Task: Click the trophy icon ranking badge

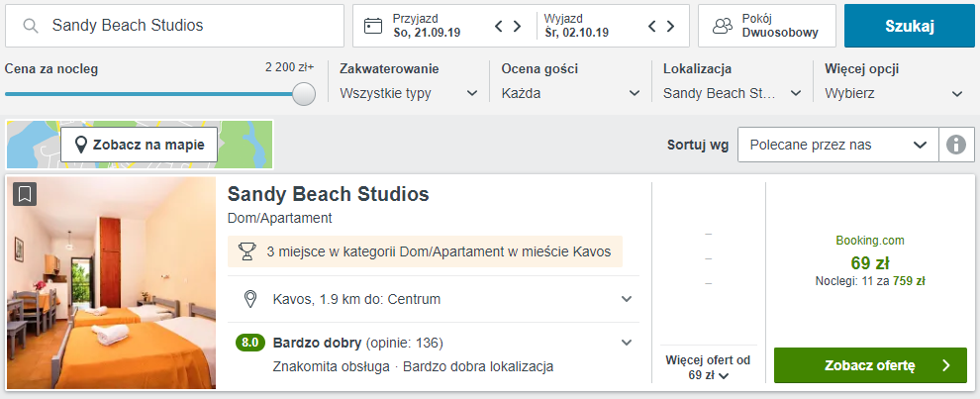Action: (x=247, y=251)
